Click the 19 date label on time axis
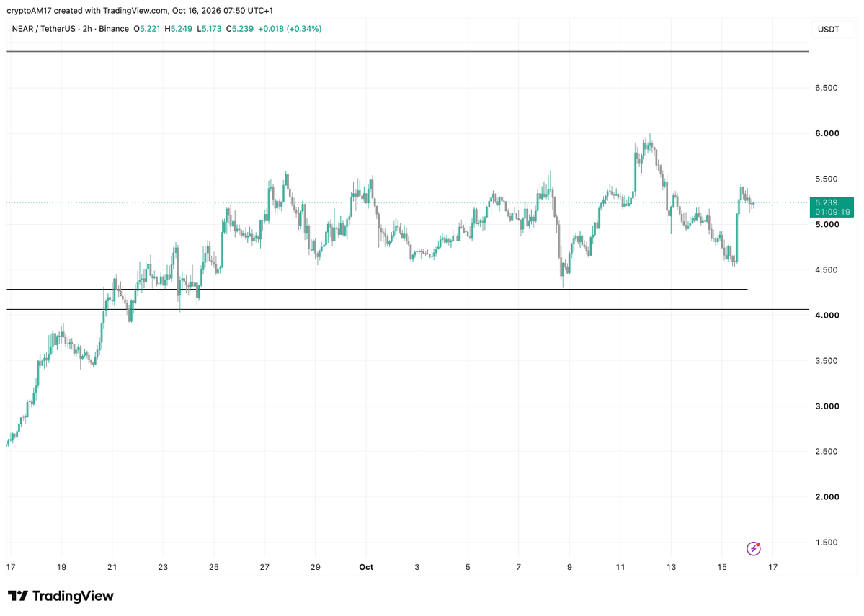Viewport: 864px width, 616px height. (61, 567)
